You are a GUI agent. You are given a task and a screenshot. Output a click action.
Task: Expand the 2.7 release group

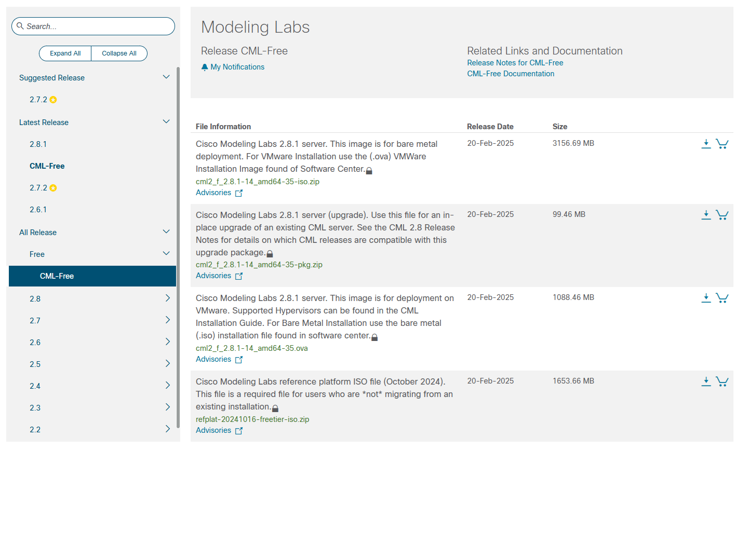coord(167,320)
